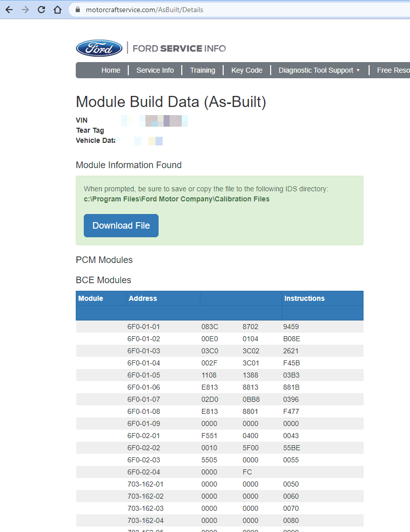Select address cell 6F0-01-07
Screen dimensions: 410x532
pyautogui.click(x=143, y=399)
